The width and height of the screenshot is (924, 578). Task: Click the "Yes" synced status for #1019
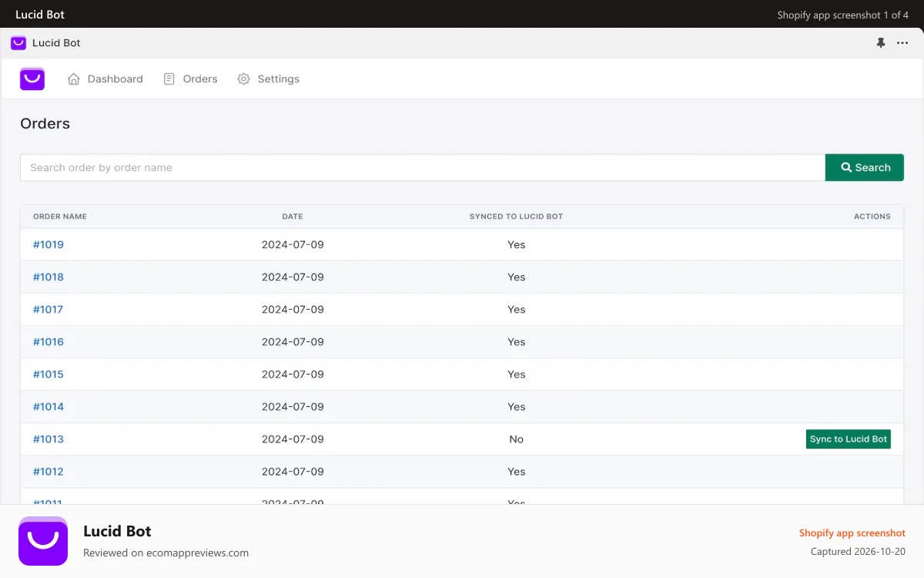coord(516,244)
